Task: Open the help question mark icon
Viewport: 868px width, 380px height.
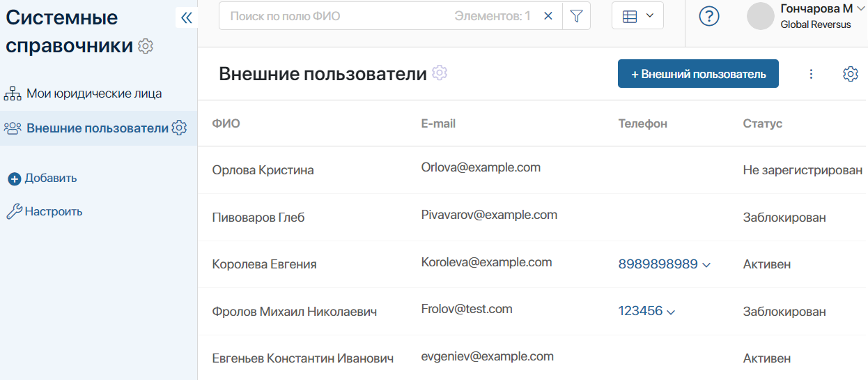Action: [709, 16]
